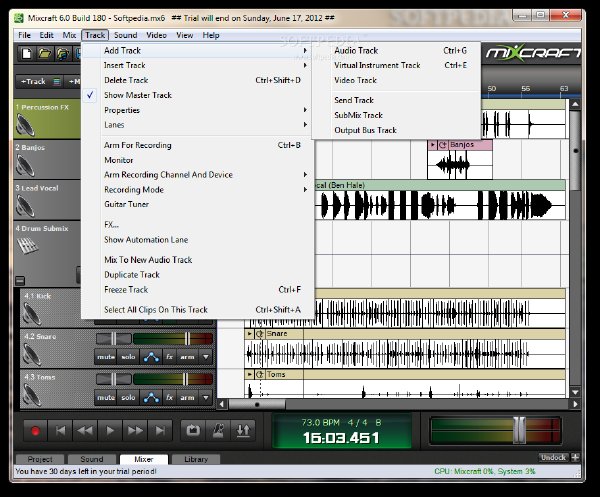Click the Banjos track speaker icon
This screenshot has height=497, width=600.
tap(25, 165)
